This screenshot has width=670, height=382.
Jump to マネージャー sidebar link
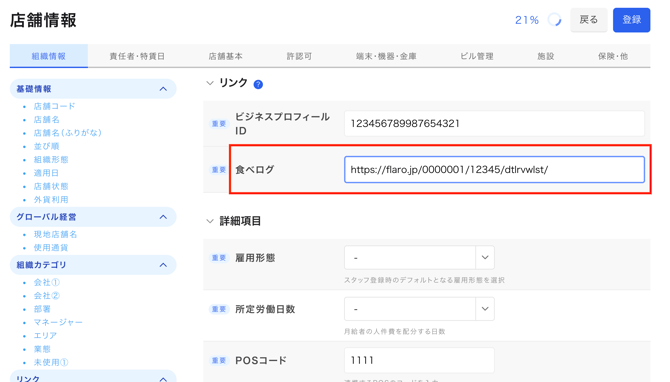pyautogui.click(x=58, y=322)
